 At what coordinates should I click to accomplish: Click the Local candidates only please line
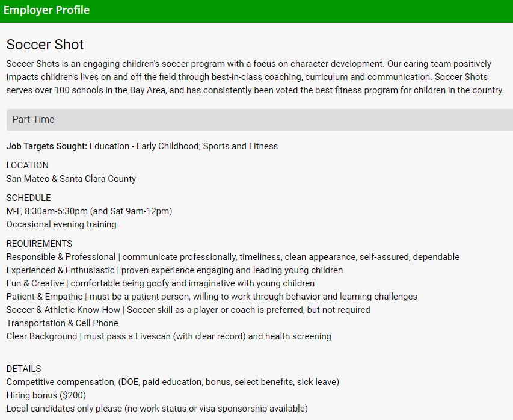click(157, 409)
